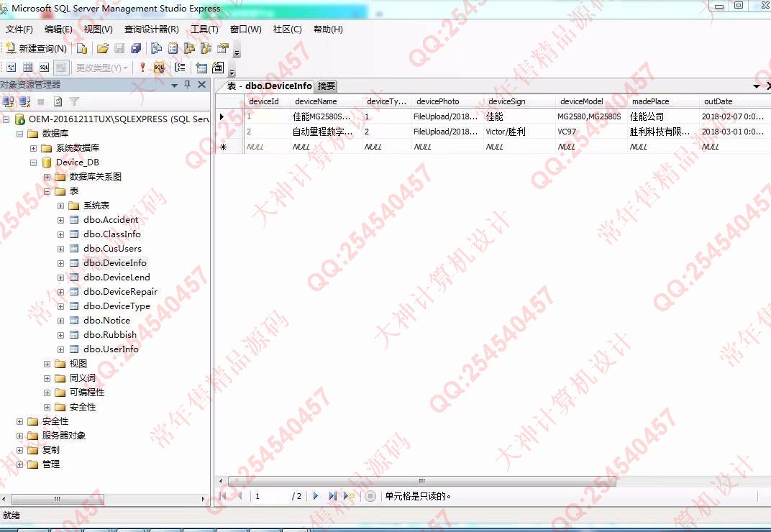Image resolution: width=771 pixels, height=532 pixels.
Task: Click the Object Explorer toolbar icon
Action: [189, 48]
